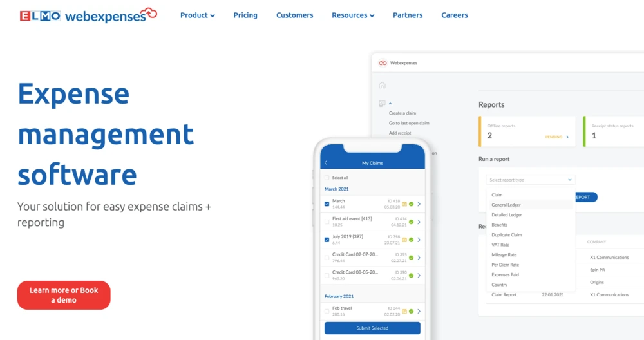Open July 2019 claim chevron arrow
This screenshot has height=340, width=644.
[x=419, y=240]
